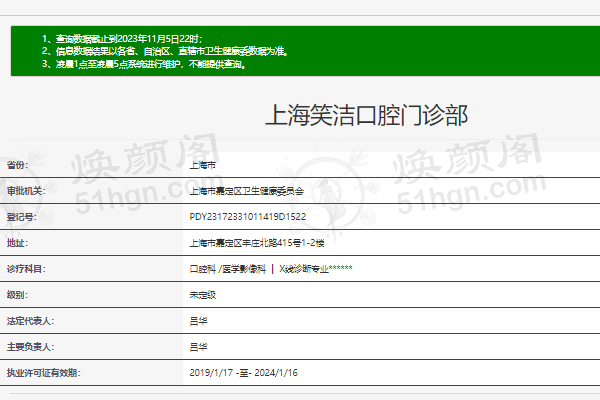
Task: Click the 未定级 level value
Action: pos(202,295)
